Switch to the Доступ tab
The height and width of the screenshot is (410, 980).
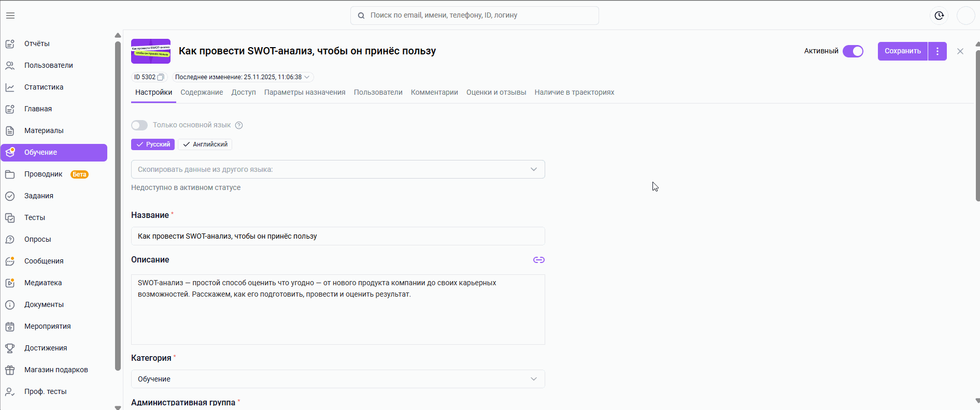point(244,93)
